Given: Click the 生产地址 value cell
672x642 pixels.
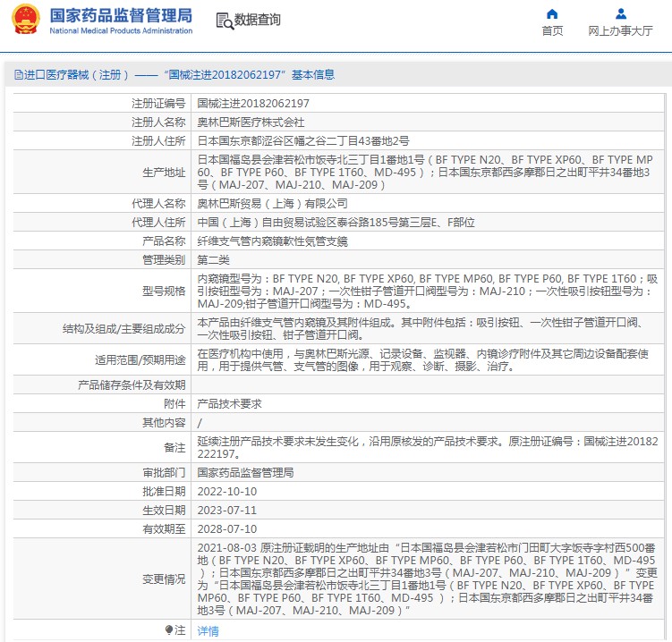Looking at the screenshot, I should point(427,173).
